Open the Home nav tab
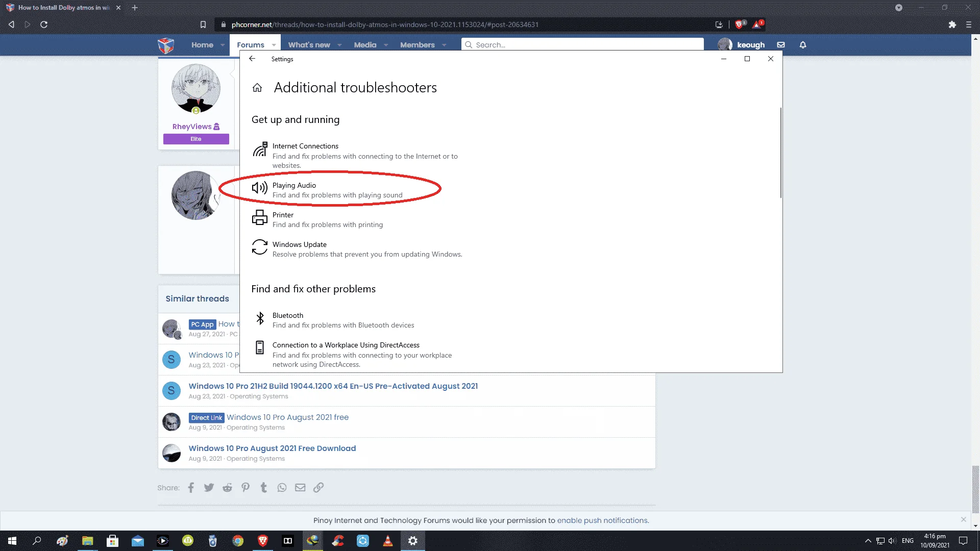Image resolution: width=980 pixels, height=551 pixels. pos(202,45)
